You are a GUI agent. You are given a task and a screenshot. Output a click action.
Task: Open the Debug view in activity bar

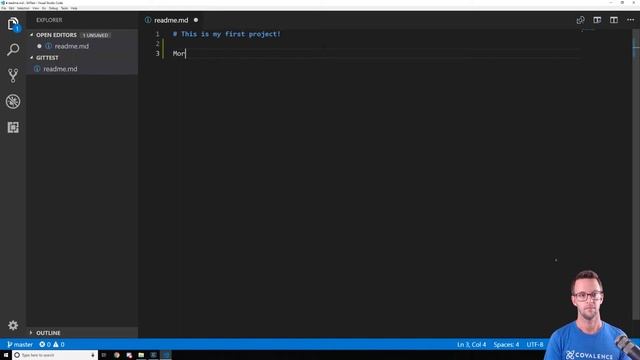click(13, 102)
